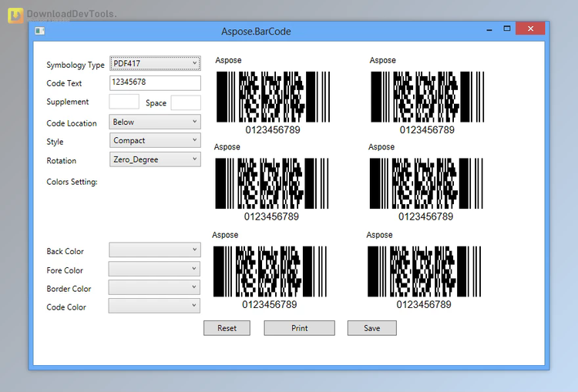Click the Print button
Image resolution: width=578 pixels, height=392 pixels.
click(299, 328)
